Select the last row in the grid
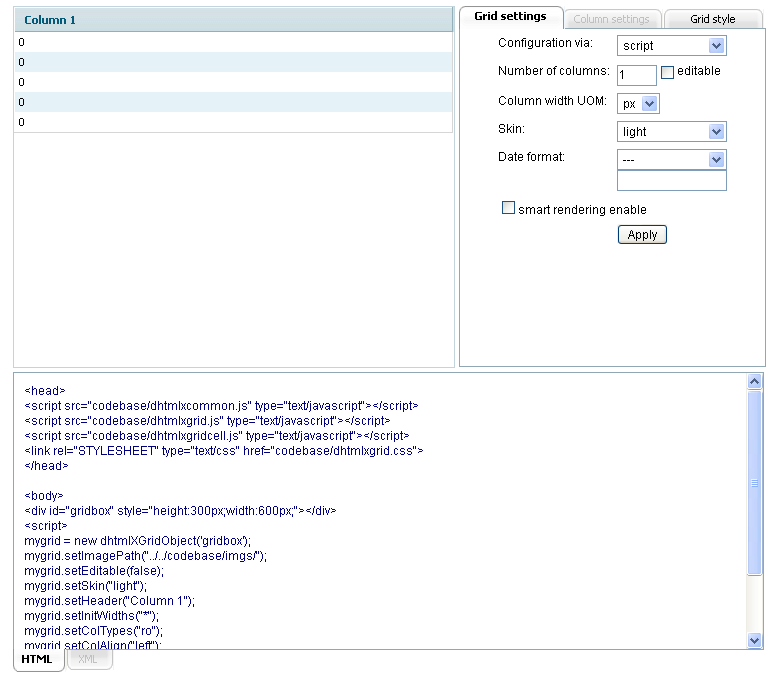Screen dimensions: 783x675 click(x=233, y=122)
